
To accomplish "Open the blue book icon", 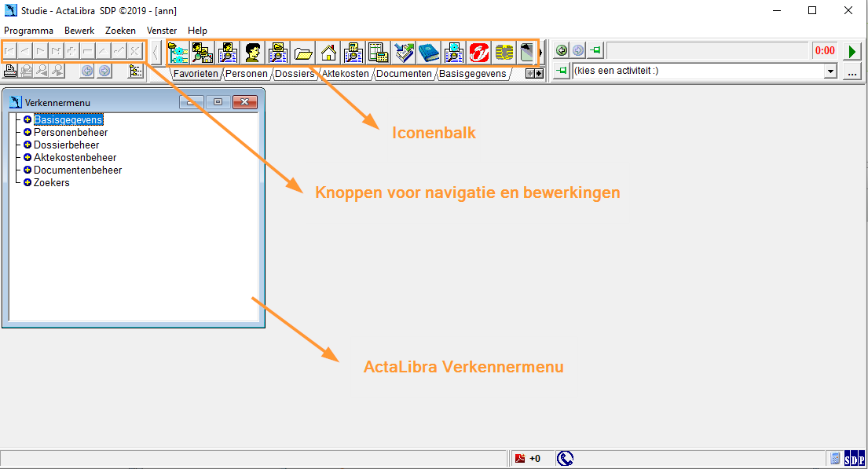I will tap(428, 53).
